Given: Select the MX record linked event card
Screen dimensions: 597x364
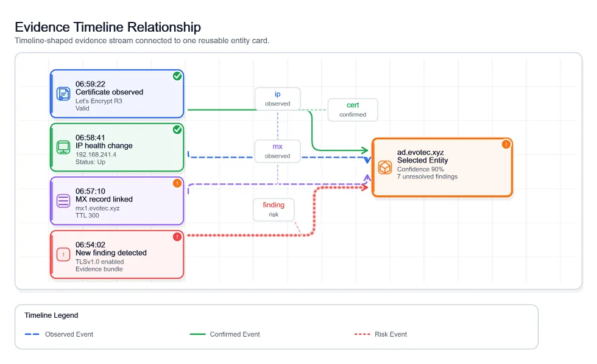Looking at the screenshot, I should [x=117, y=201].
